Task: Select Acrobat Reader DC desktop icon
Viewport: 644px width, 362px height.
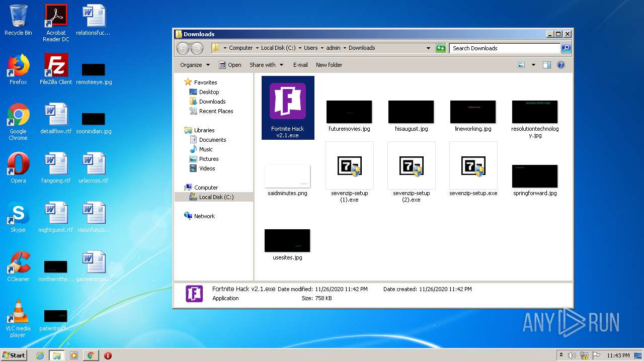Action: (x=56, y=23)
